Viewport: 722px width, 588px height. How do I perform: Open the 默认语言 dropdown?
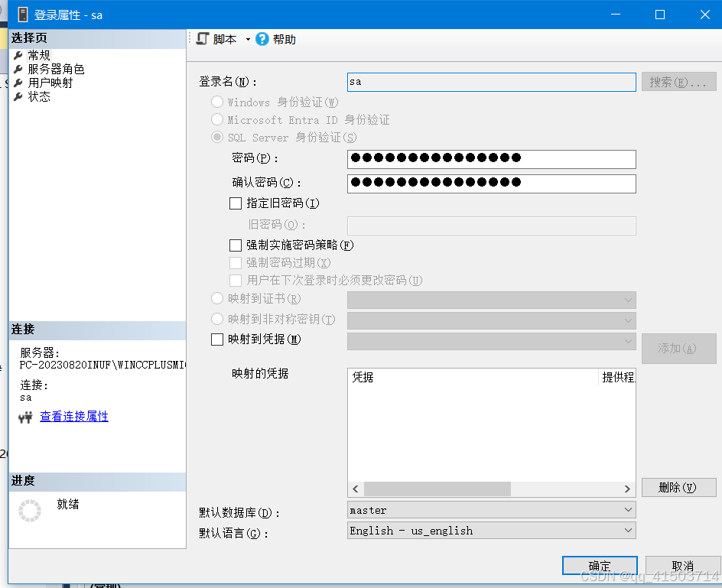point(628,530)
